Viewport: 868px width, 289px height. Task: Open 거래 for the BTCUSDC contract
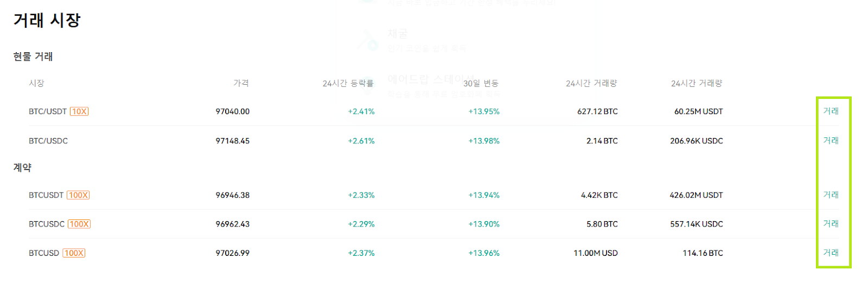(x=831, y=223)
